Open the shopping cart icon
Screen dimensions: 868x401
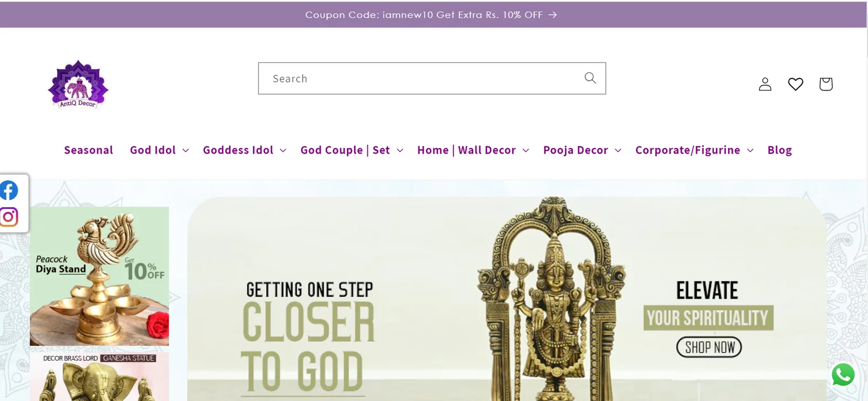pyautogui.click(x=826, y=84)
